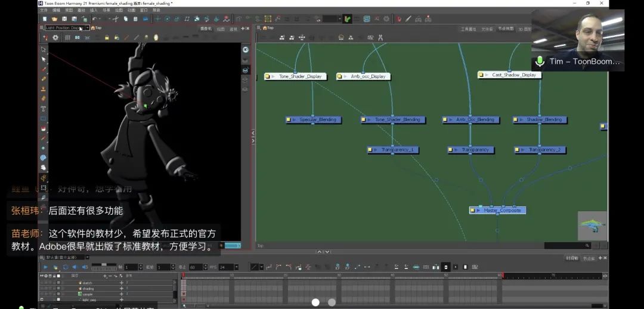Toggle yellow enable square on Transparency_1 node
The image size is (644, 309).
(370, 150)
